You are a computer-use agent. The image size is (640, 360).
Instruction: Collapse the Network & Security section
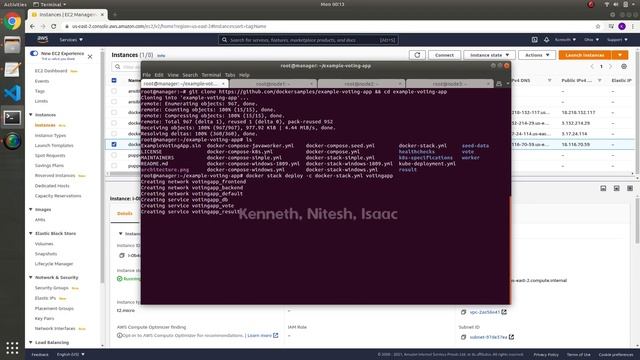coord(31,277)
